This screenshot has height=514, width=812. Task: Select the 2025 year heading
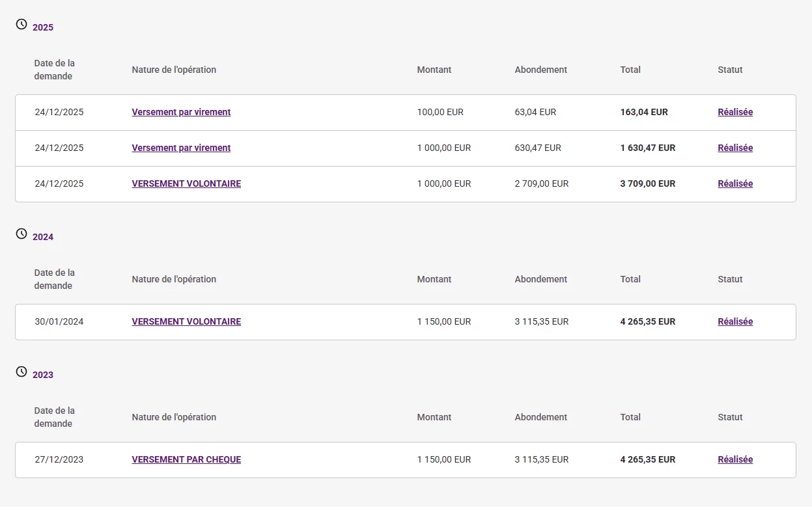43,27
